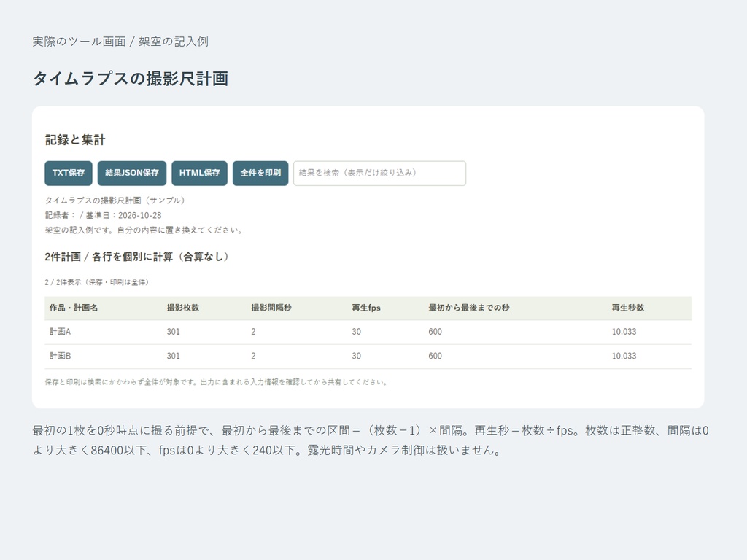This screenshot has height=560, width=747.
Task: Click the 架空の記入例です note text
Action: (x=145, y=230)
